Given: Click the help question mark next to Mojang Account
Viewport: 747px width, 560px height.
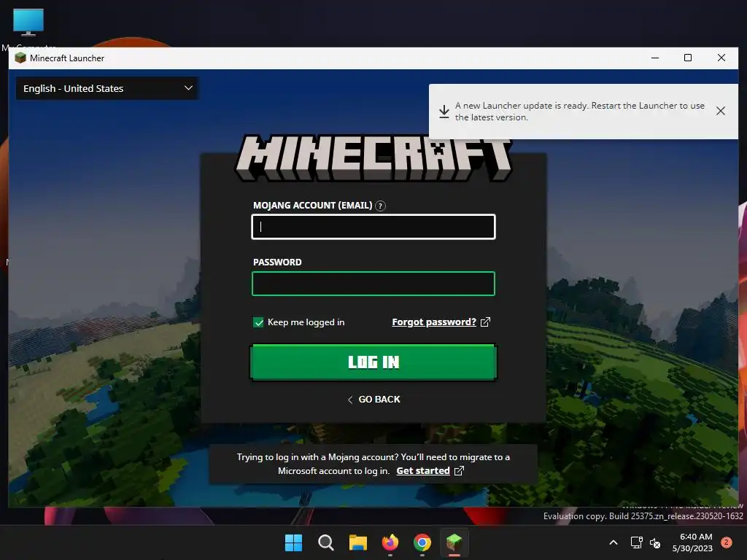Looking at the screenshot, I should (380, 206).
